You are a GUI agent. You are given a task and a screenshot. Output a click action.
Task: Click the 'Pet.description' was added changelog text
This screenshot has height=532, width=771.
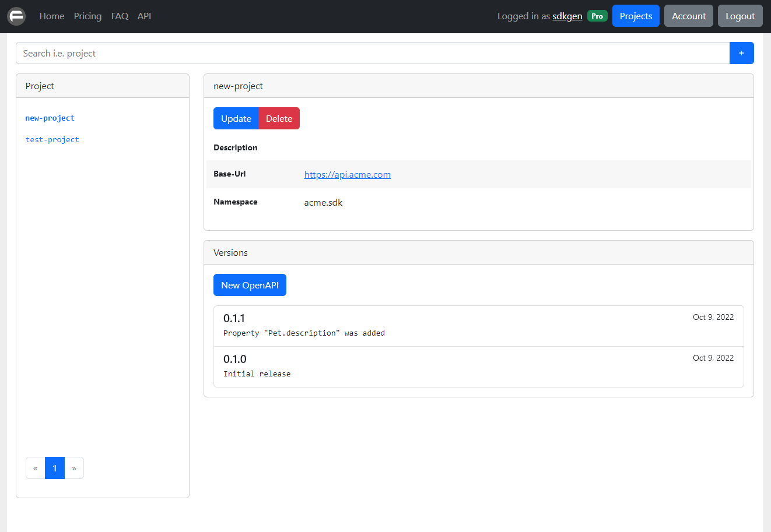tap(304, 333)
